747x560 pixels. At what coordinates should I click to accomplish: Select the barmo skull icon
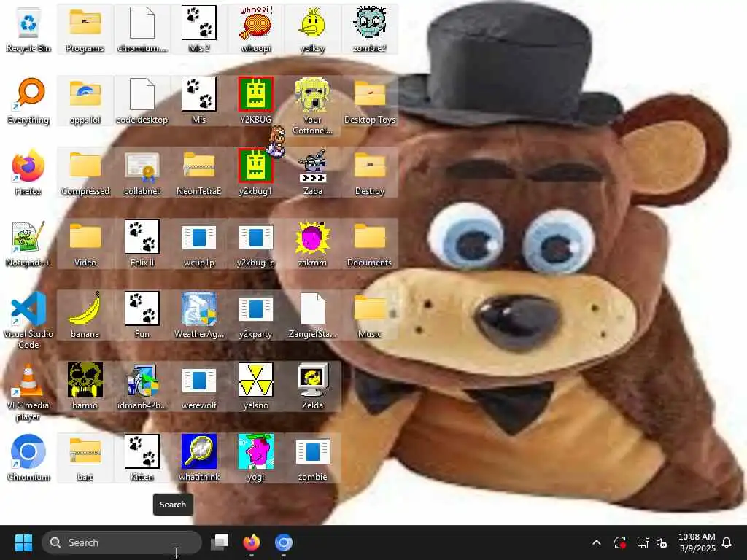(x=85, y=386)
